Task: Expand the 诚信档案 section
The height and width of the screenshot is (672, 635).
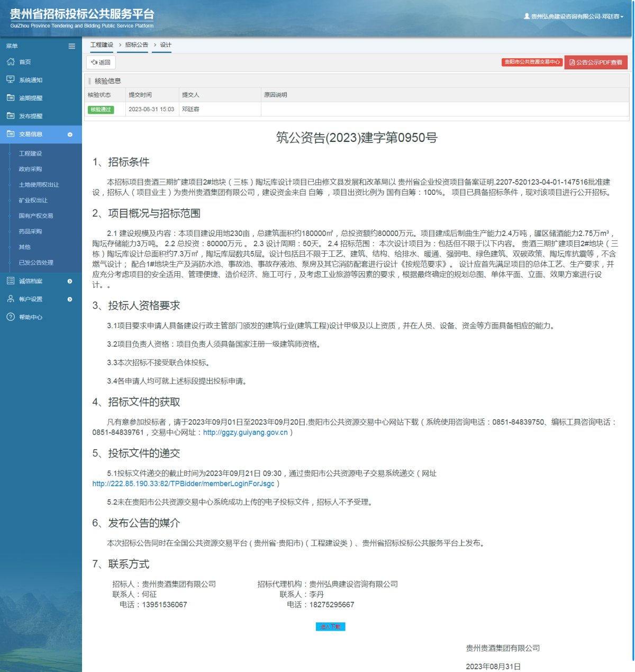Action: pos(69,281)
